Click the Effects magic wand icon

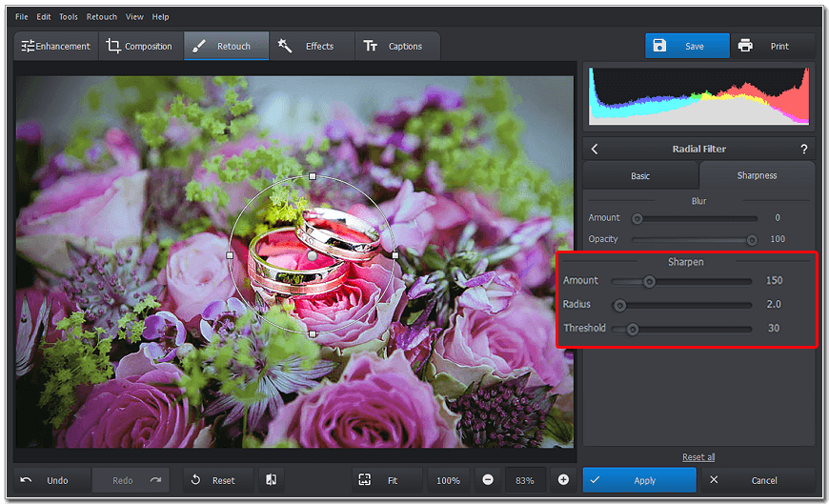[x=285, y=46]
